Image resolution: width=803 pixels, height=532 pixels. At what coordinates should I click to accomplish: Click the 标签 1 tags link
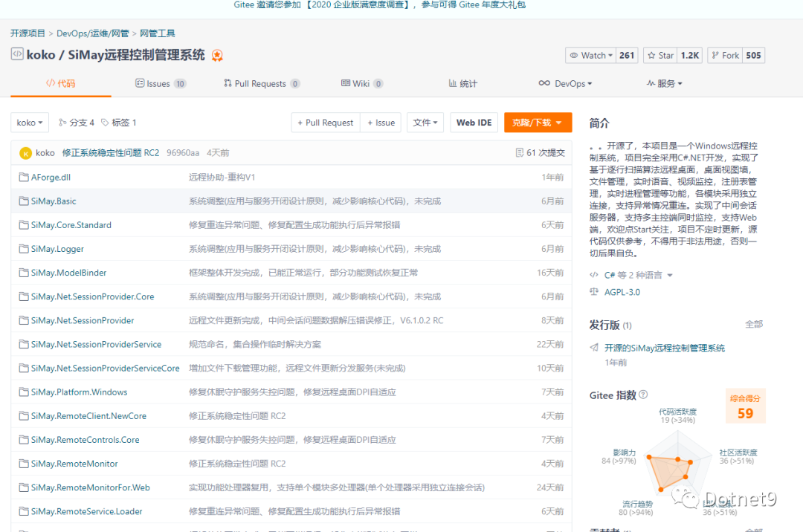(119, 123)
